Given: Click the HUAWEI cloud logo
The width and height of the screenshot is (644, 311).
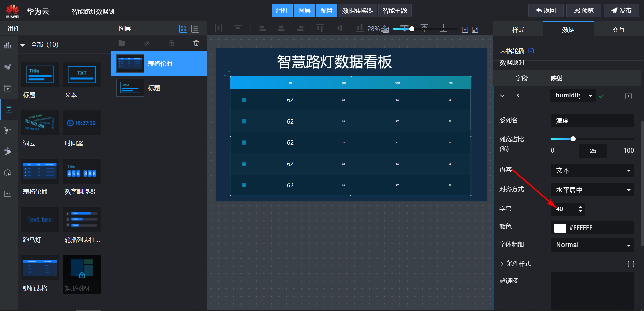Looking at the screenshot, I should click(x=12, y=11).
